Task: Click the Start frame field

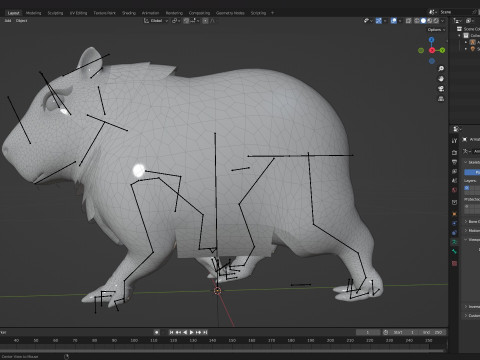Action: 404,332
